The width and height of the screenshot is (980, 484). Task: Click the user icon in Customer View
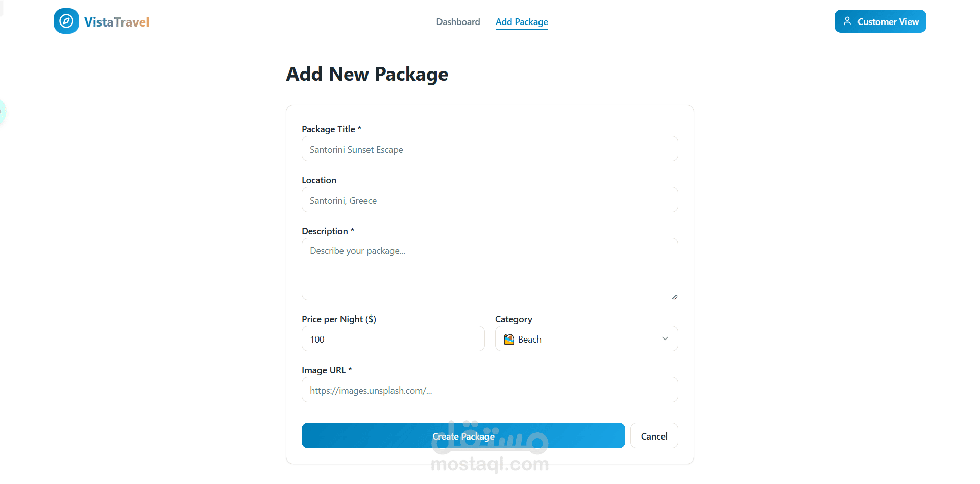click(x=847, y=21)
